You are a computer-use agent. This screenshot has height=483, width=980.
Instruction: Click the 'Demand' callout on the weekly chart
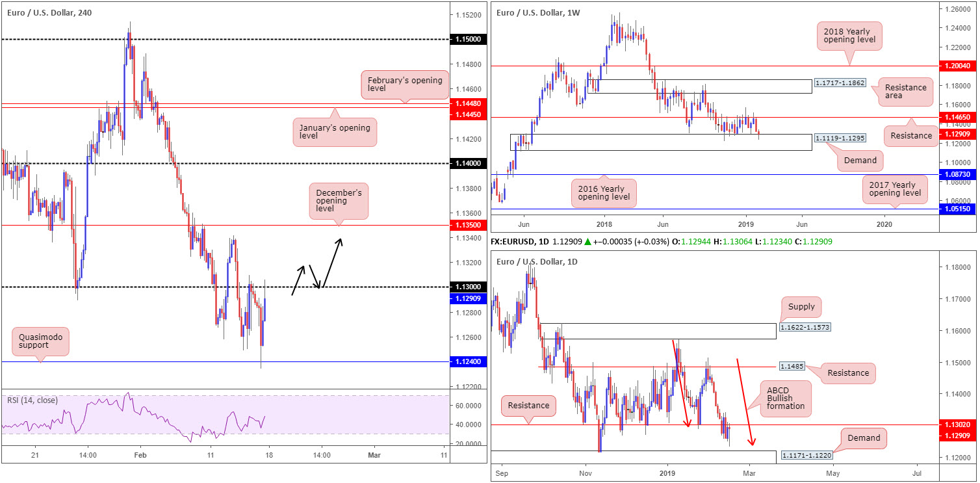point(860,160)
